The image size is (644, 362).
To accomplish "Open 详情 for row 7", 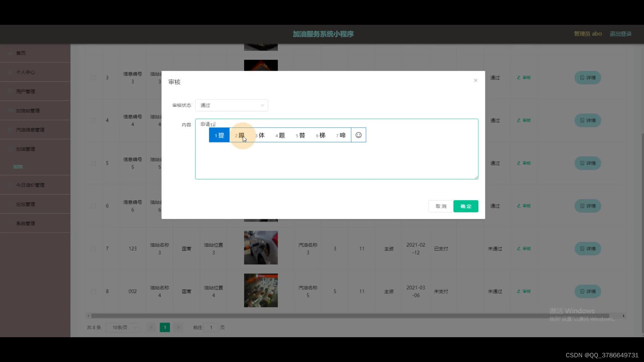I will (588, 249).
